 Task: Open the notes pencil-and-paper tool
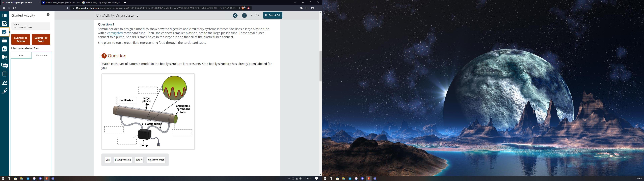click(x=4, y=24)
